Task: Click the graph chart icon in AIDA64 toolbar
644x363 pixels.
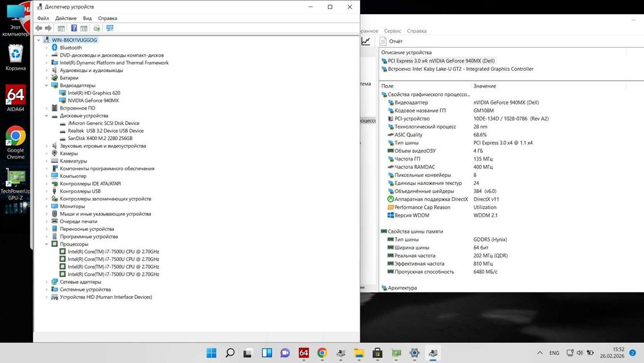Action: [366, 41]
